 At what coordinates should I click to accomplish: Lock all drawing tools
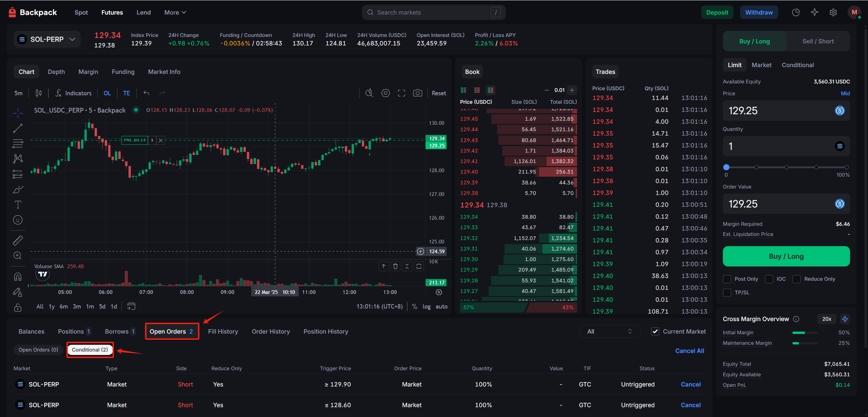tap(18, 307)
